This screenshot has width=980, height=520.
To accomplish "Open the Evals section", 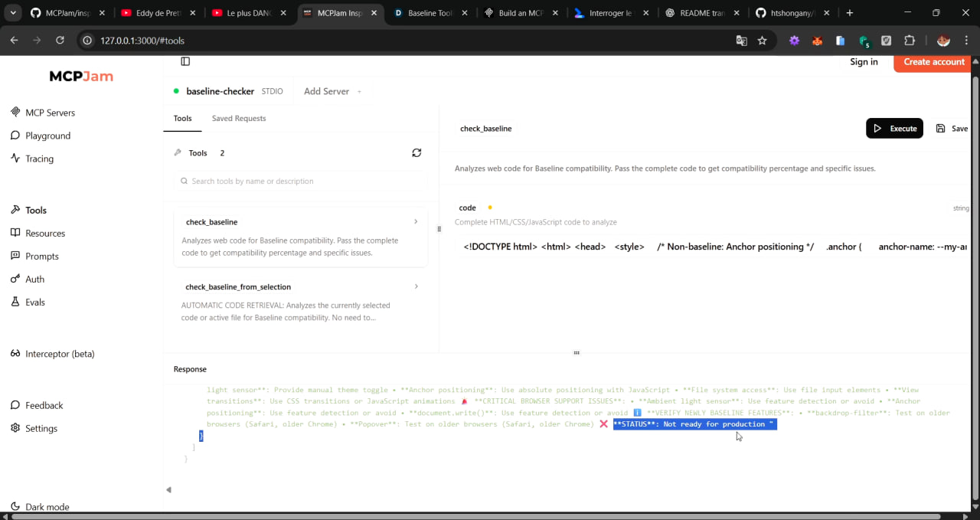I will tap(28, 302).
